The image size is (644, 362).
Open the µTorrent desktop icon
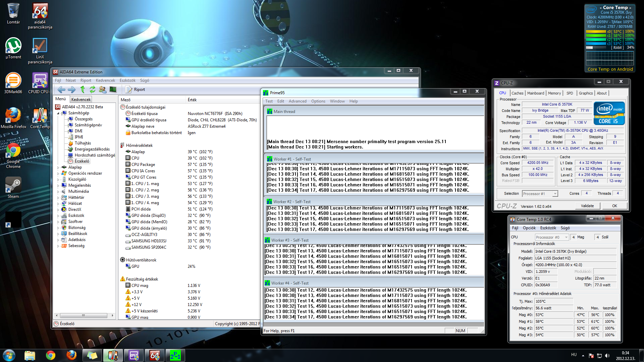click(13, 49)
